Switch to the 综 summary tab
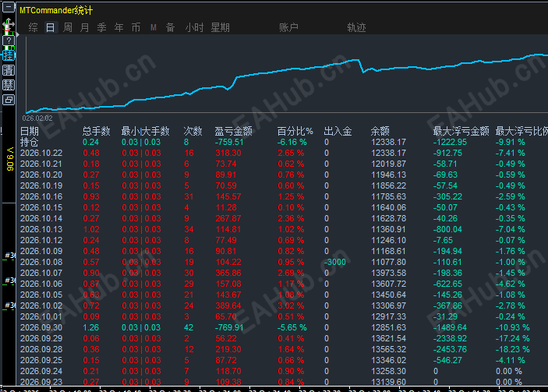This screenshot has height=392, width=548. [x=34, y=27]
